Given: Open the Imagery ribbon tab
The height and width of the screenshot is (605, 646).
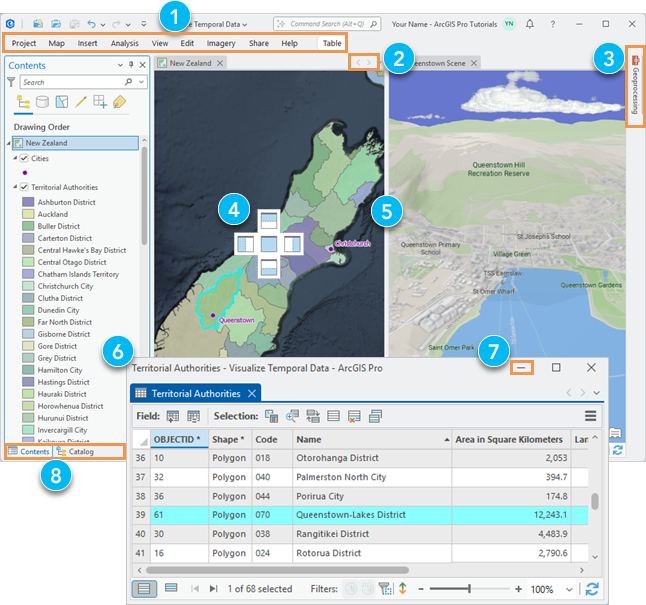Looking at the screenshot, I should (x=221, y=43).
